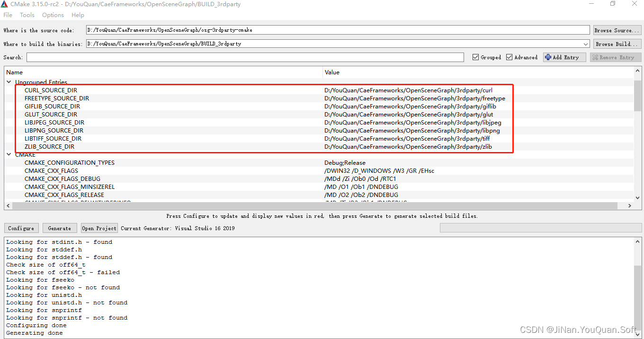Select the FREETYPE_SOURCE_DIR entry
The width and height of the screenshot is (644, 339).
(57, 98)
